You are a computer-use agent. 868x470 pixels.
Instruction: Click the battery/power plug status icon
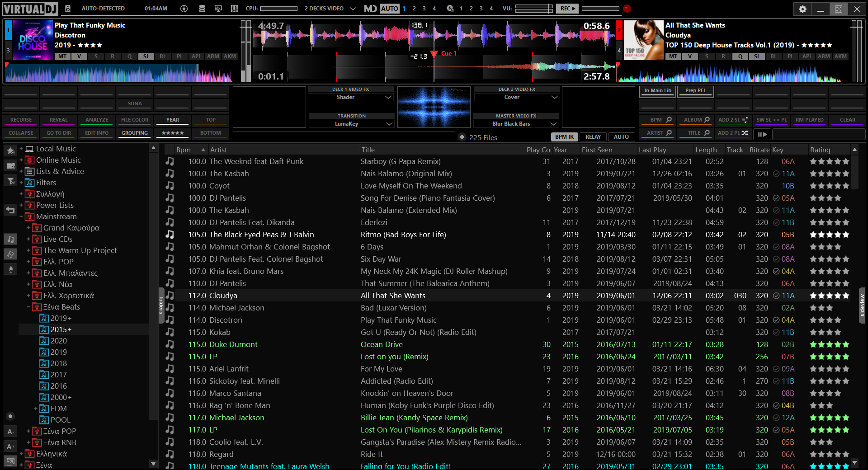(x=184, y=8)
